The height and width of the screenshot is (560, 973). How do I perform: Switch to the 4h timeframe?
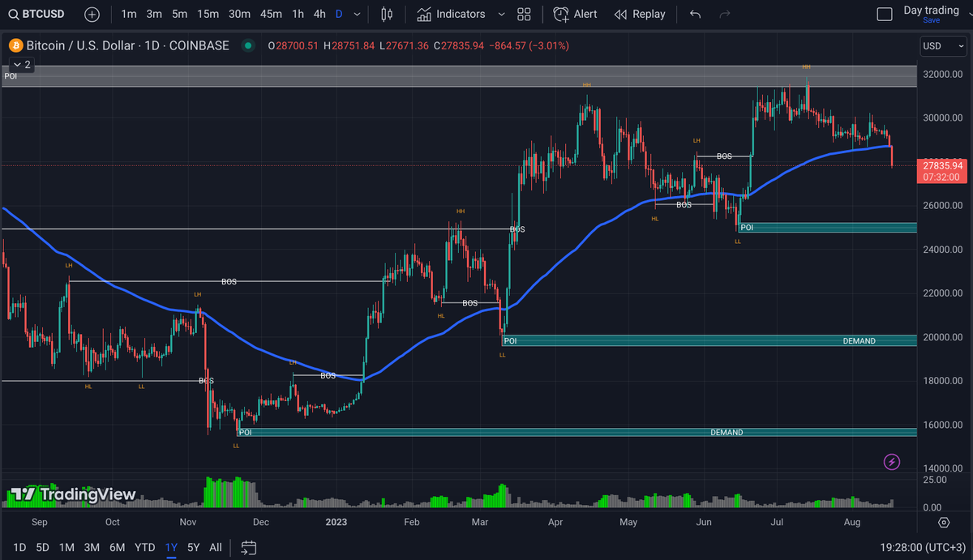[x=319, y=14]
